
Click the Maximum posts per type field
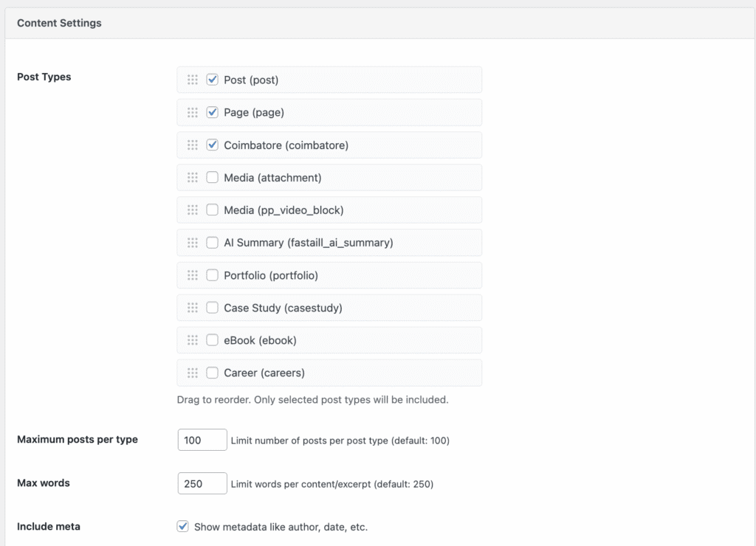[x=202, y=439]
